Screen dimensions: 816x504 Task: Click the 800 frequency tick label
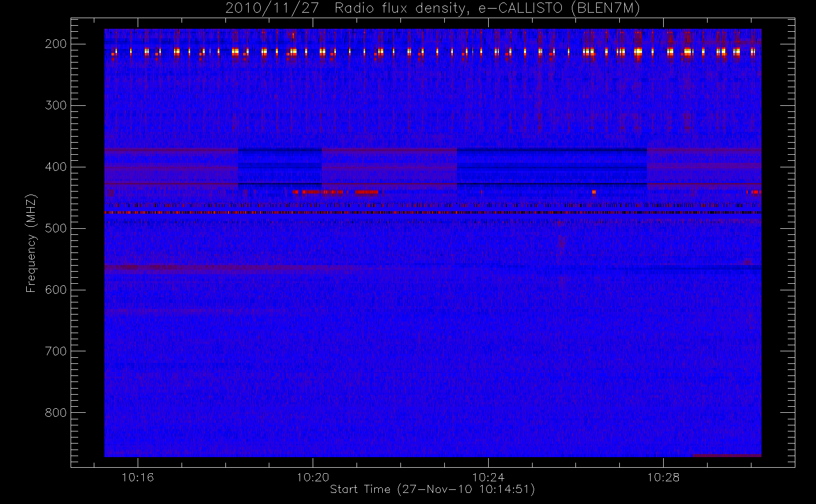click(x=56, y=413)
